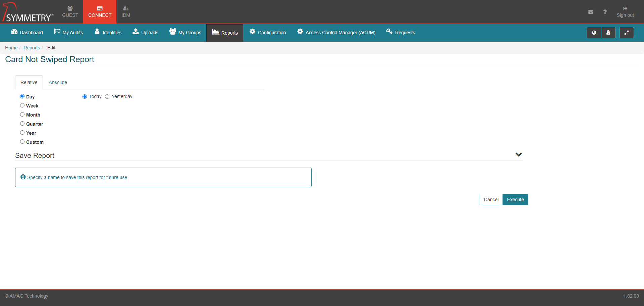Select the Quarter radio button
Image resolution: width=644 pixels, height=306 pixels.
coord(22,124)
